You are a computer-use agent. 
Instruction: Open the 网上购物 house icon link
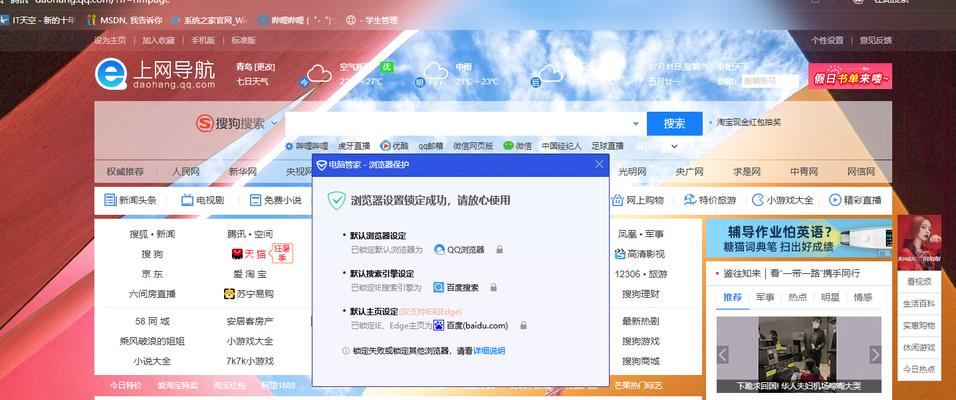(x=618, y=200)
